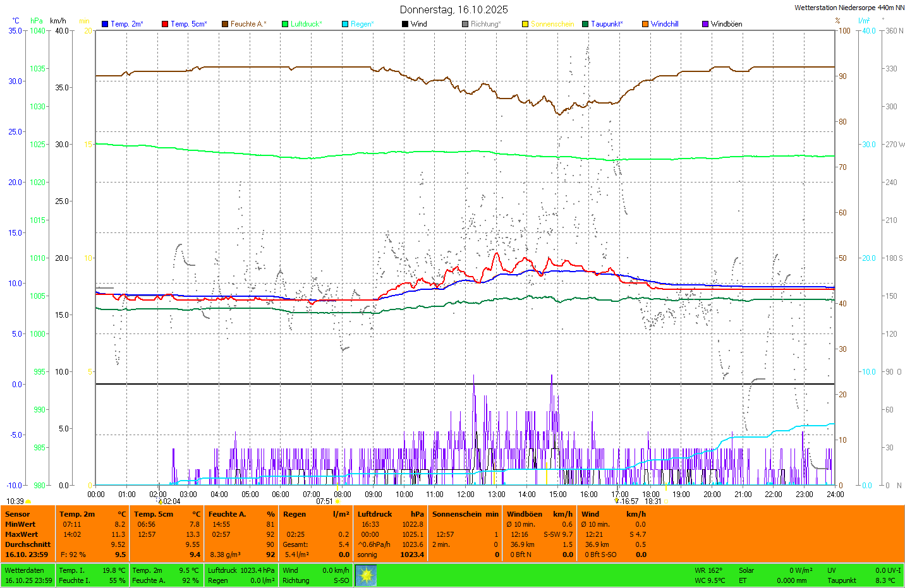Click the blue Temp. 2m legend square

click(x=105, y=24)
